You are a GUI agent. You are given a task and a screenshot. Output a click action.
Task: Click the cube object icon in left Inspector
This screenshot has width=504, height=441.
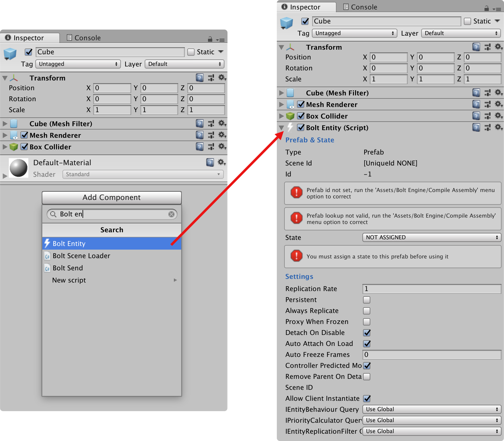point(10,54)
